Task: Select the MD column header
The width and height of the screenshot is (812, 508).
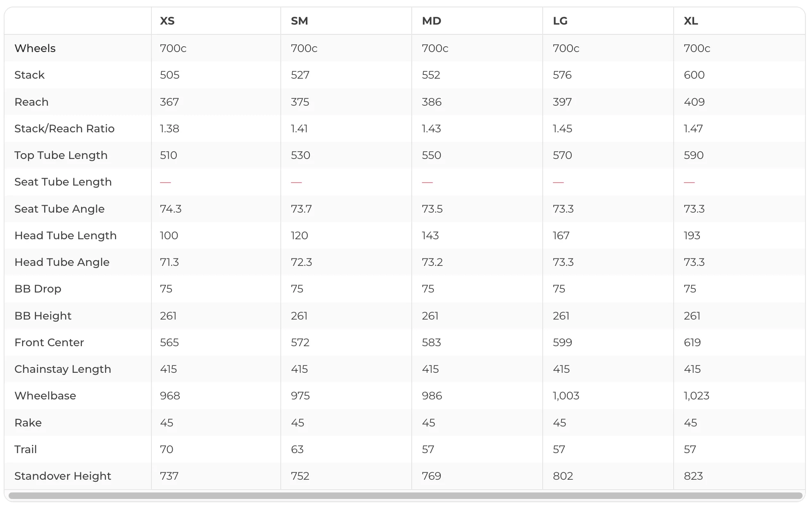Action: coord(431,21)
